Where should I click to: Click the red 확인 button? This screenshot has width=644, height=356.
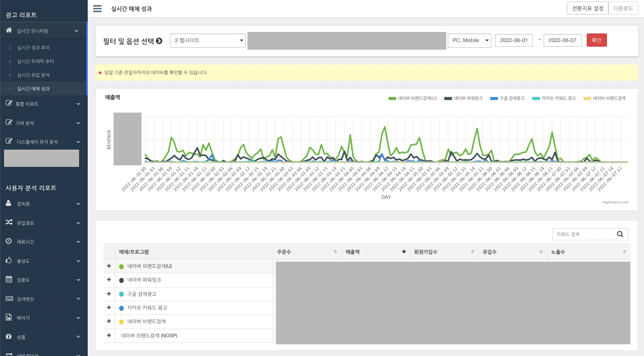(596, 41)
